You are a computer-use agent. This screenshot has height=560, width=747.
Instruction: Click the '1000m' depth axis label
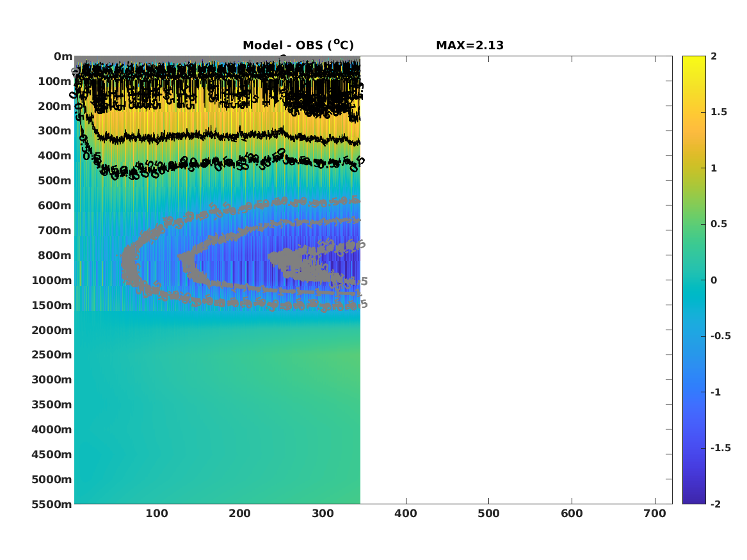click(x=52, y=280)
